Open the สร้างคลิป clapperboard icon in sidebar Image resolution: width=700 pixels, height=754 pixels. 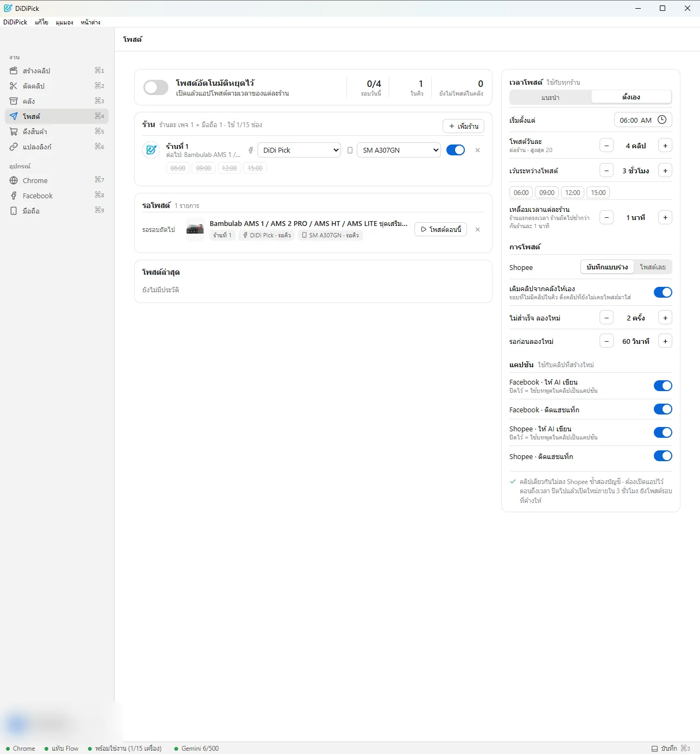[14, 71]
